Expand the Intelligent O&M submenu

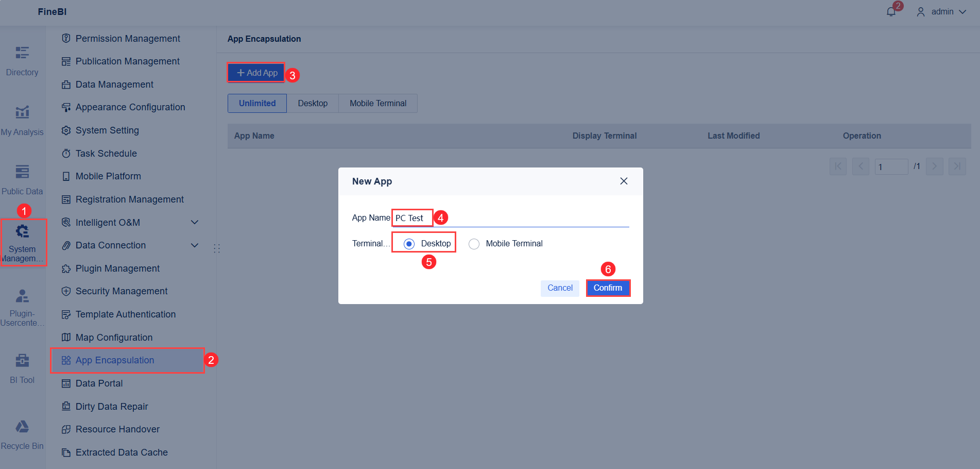pyautogui.click(x=195, y=222)
